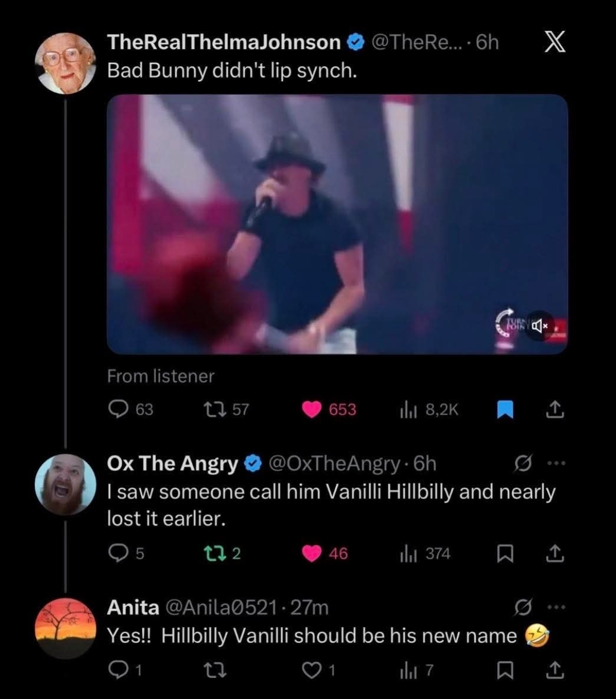Open the X logo
This screenshot has width=616, height=699.
(554, 43)
